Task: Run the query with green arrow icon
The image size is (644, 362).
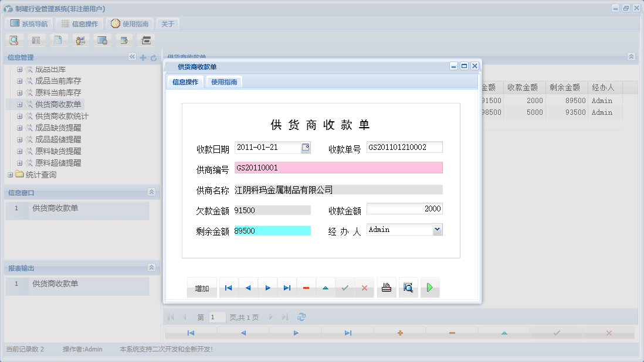Action: 429,288
